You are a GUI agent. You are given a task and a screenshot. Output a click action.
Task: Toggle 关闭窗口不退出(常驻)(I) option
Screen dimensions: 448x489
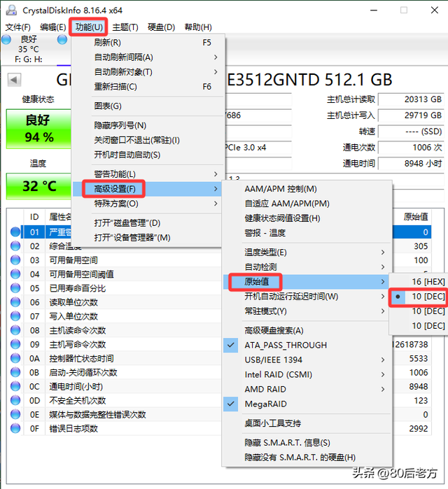click(x=147, y=140)
